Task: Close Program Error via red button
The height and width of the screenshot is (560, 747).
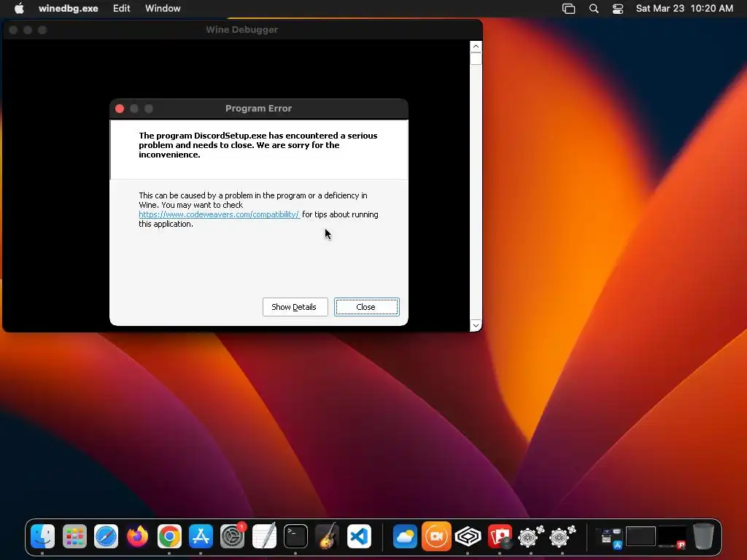Action: (120, 109)
